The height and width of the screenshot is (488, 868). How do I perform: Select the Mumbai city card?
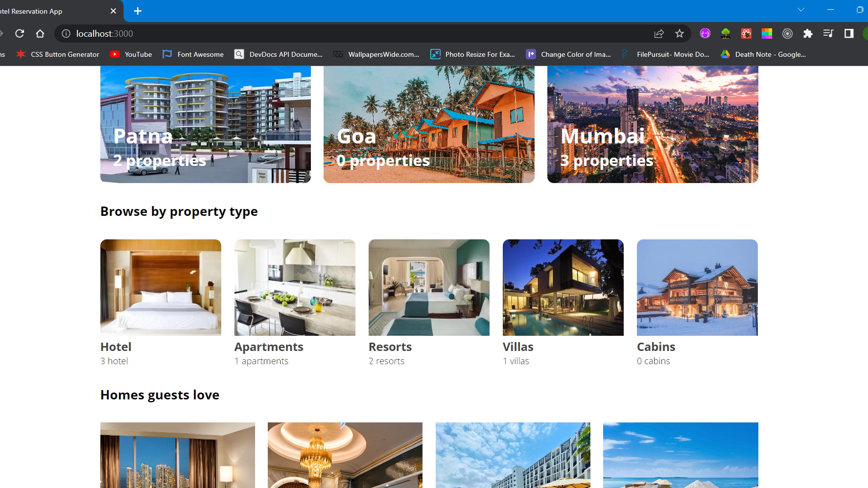point(652,124)
